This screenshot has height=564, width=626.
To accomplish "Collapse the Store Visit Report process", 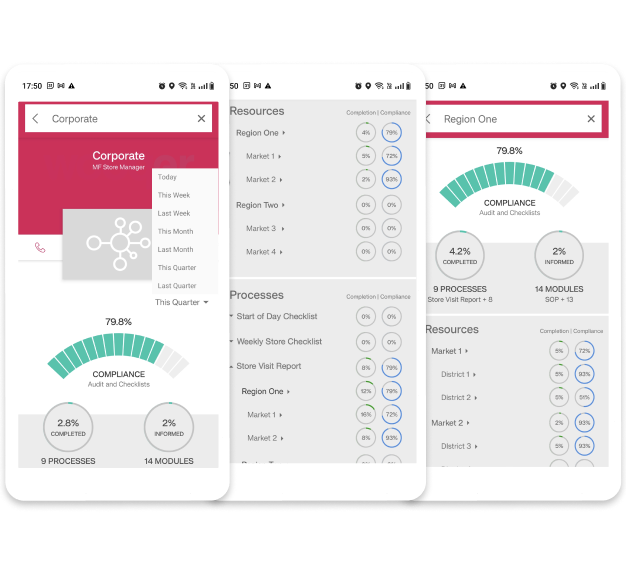I will [266, 366].
